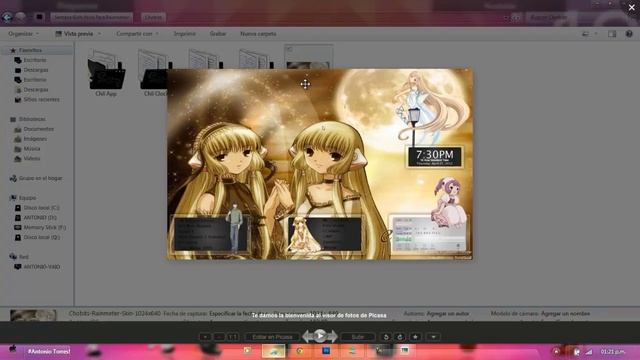Open Disco local (C:) in the sidebar
The image size is (640, 360).
(x=41, y=208)
